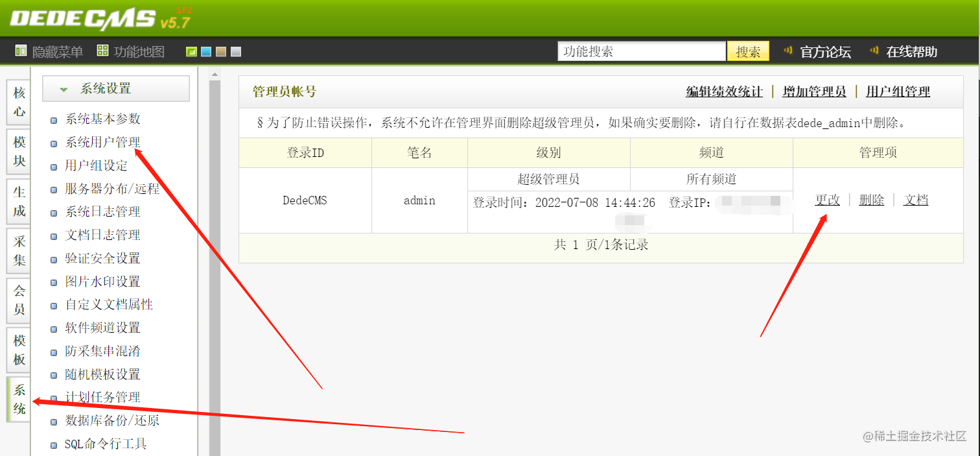Click the 搜索 search button
980x456 pixels.
(x=748, y=50)
